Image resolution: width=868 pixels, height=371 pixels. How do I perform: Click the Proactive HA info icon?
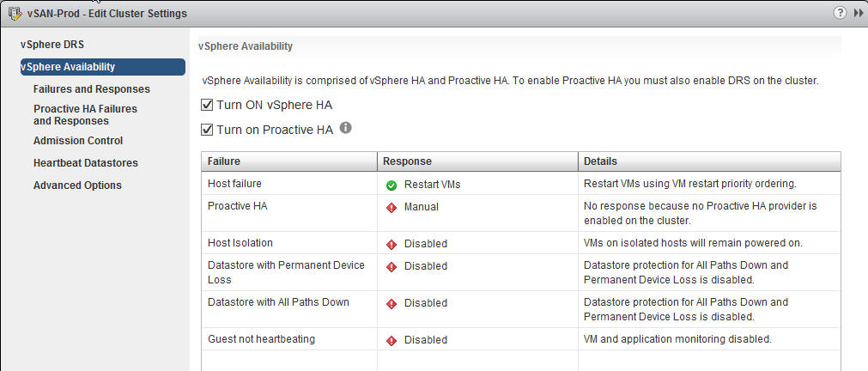tap(345, 128)
